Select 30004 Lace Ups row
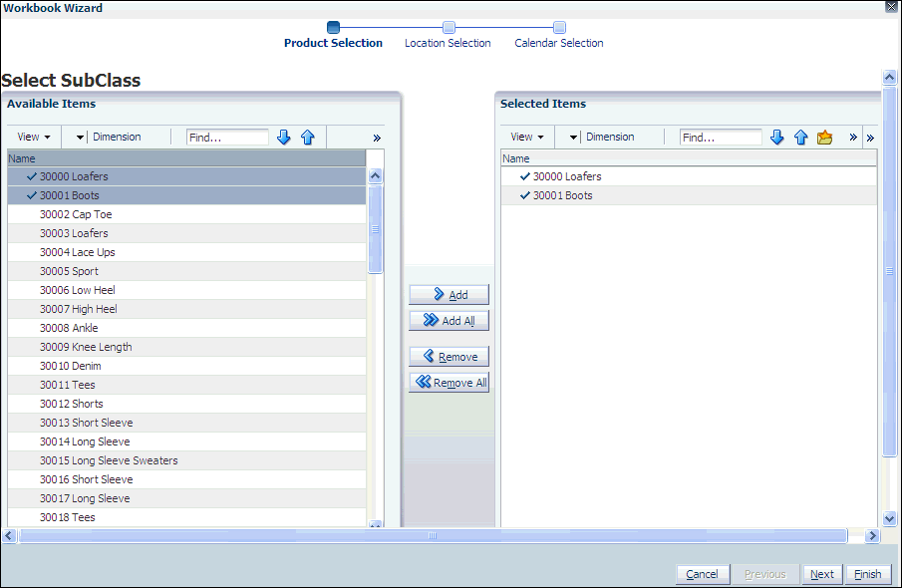The width and height of the screenshot is (902, 588). (x=186, y=252)
